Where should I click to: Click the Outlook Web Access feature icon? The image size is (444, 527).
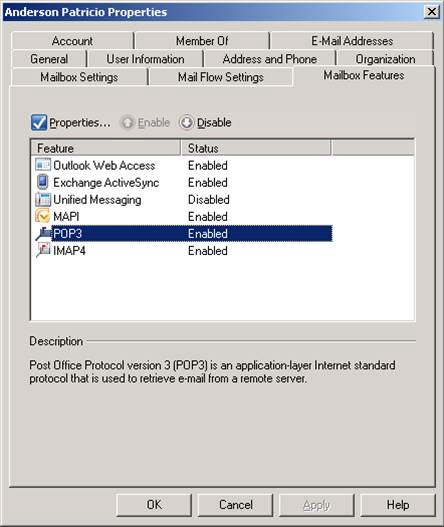click(43, 165)
